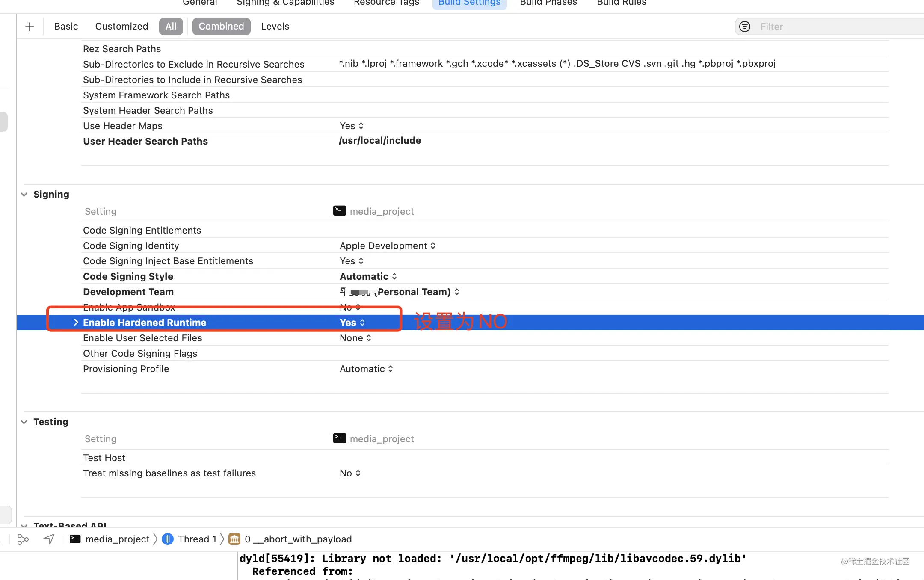Viewport: 924px width, 580px height.
Task: Open Code Signing Identity dropdown
Action: click(387, 246)
